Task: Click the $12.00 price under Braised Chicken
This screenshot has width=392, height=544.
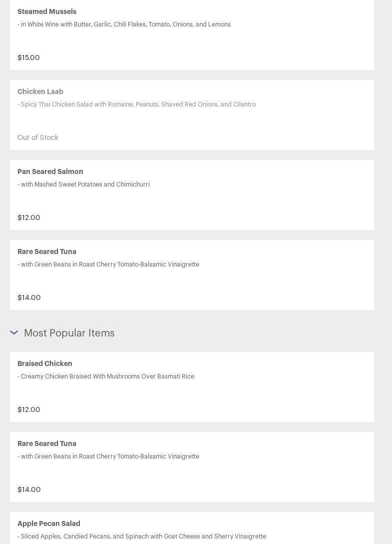Action: 29,409
